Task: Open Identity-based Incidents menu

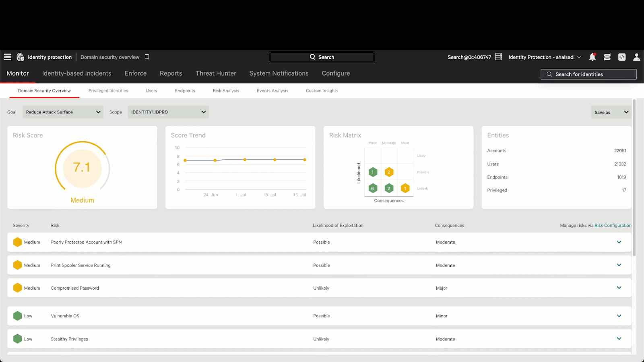Action: click(76, 73)
